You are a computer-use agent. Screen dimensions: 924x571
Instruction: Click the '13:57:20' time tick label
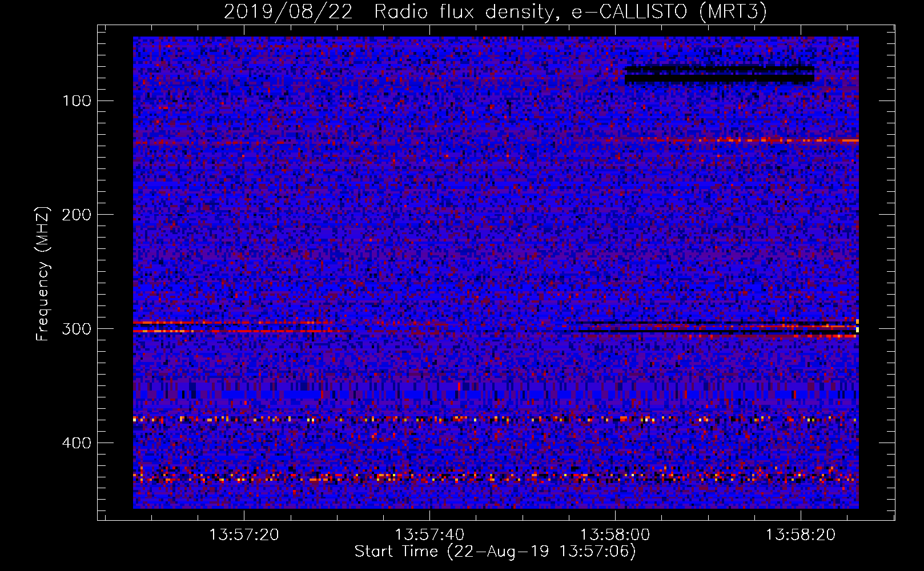(244, 535)
